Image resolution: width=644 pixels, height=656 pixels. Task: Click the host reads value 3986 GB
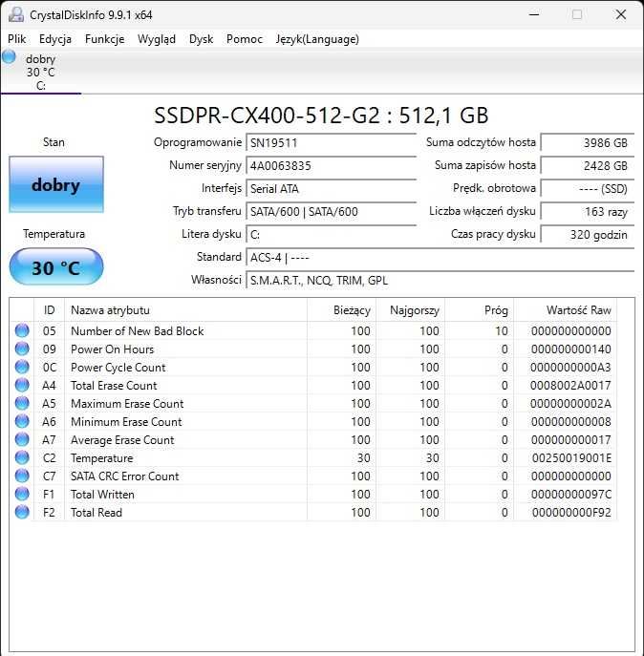pyautogui.click(x=588, y=143)
